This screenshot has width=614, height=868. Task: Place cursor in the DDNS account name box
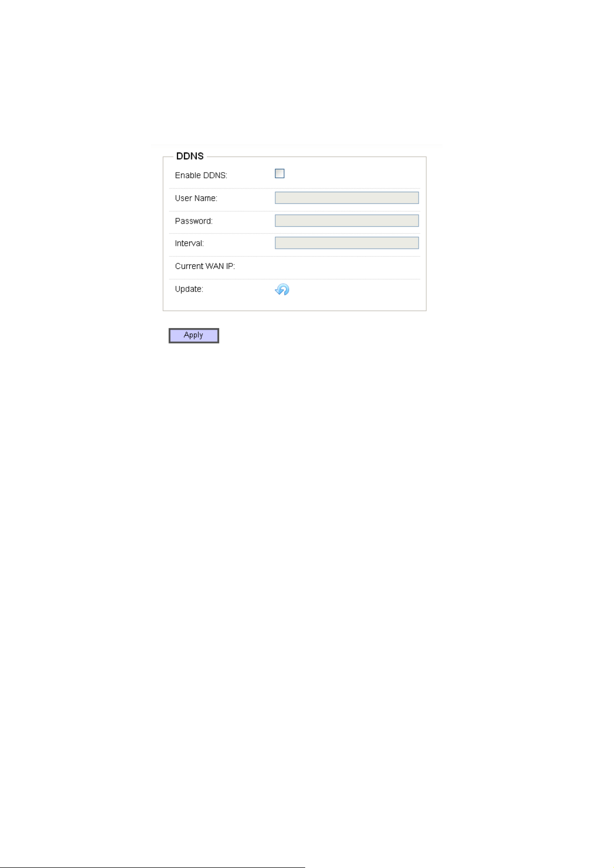[x=346, y=198]
